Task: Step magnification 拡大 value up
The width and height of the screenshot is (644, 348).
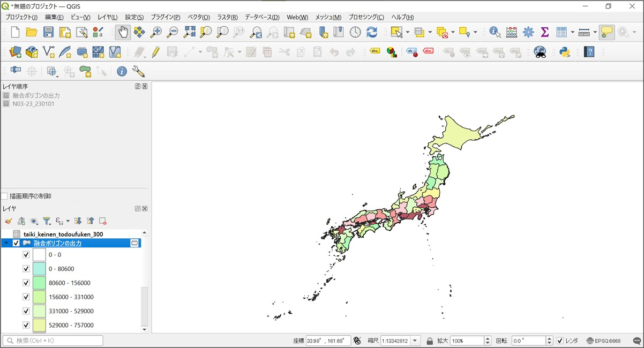Action: pos(488,338)
